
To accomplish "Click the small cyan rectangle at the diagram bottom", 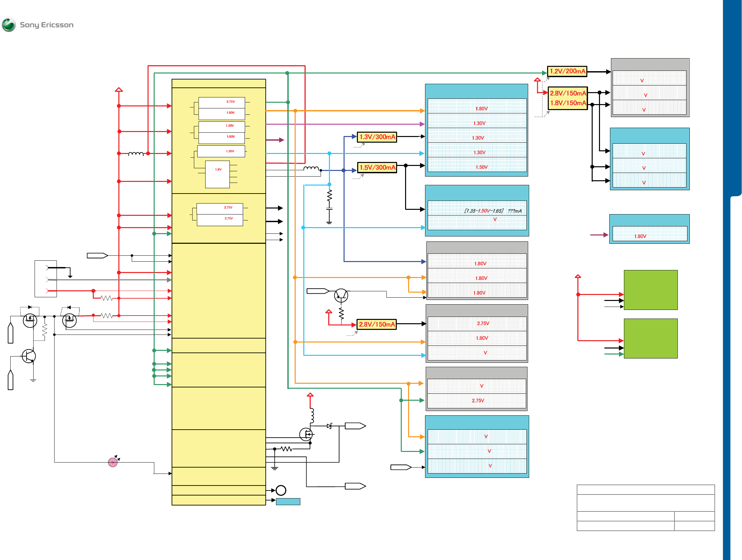I will 288,502.
